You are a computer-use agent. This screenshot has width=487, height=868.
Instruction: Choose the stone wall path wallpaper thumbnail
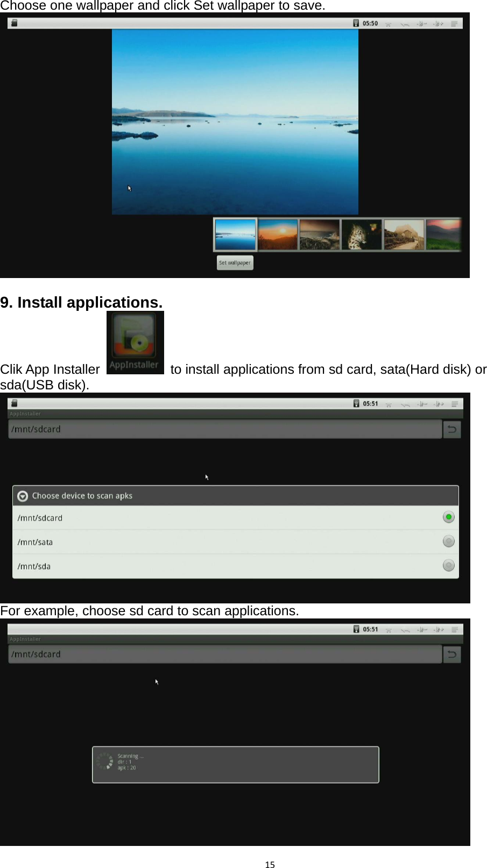coord(404,234)
